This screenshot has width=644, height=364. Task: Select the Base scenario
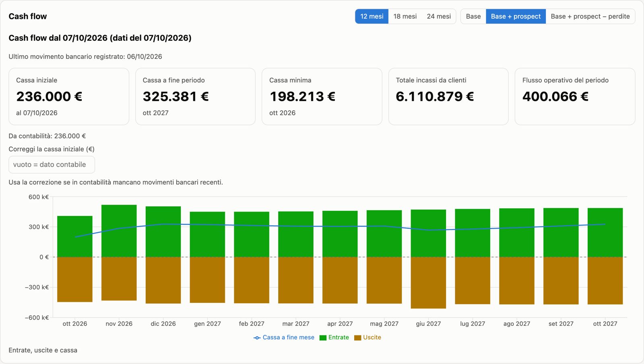tap(473, 16)
